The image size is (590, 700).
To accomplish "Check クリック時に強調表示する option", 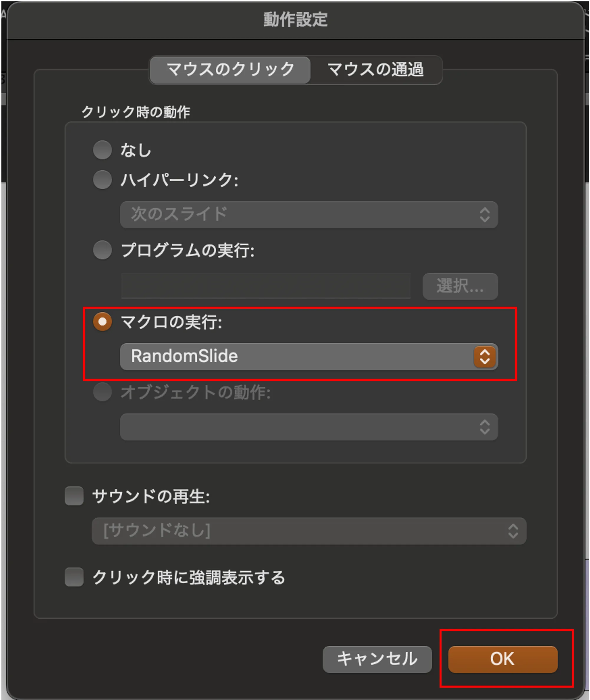I will [x=74, y=577].
